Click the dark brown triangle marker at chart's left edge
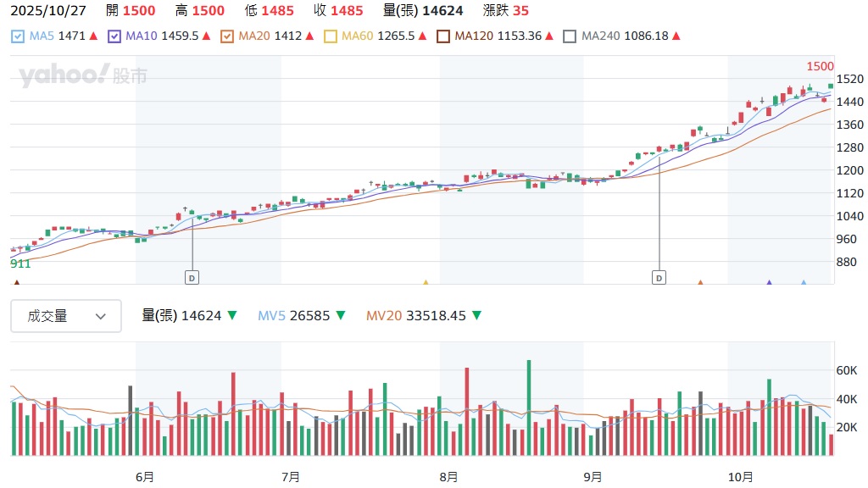Image resolution: width=868 pixels, height=488 pixels. click(16, 282)
